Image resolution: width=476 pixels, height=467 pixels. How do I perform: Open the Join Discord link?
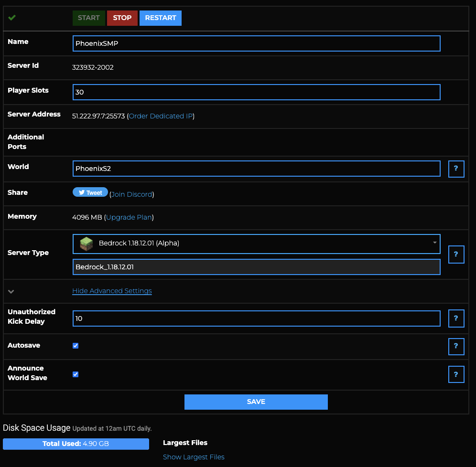pyautogui.click(x=131, y=194)
